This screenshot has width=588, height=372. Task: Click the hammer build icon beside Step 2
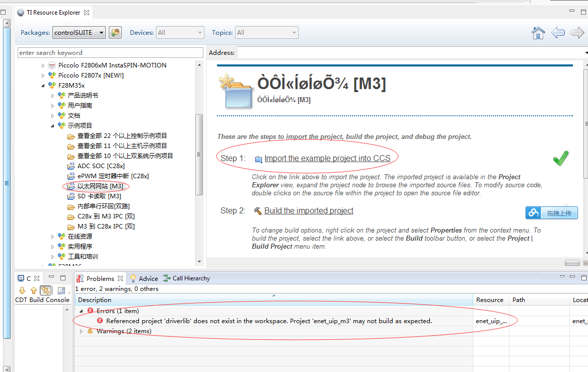(258, 211)
